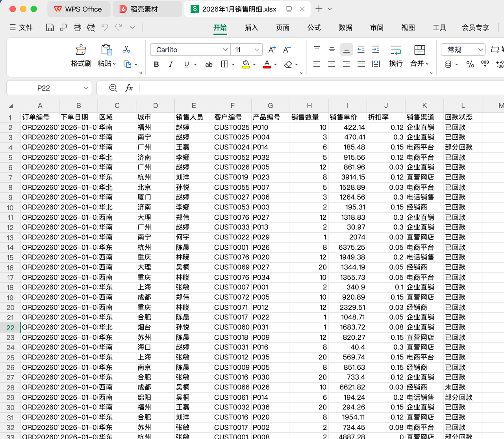The image size is (504, 439).
Task: Toggle italic formatting
Action: click(x=171, y=64)
